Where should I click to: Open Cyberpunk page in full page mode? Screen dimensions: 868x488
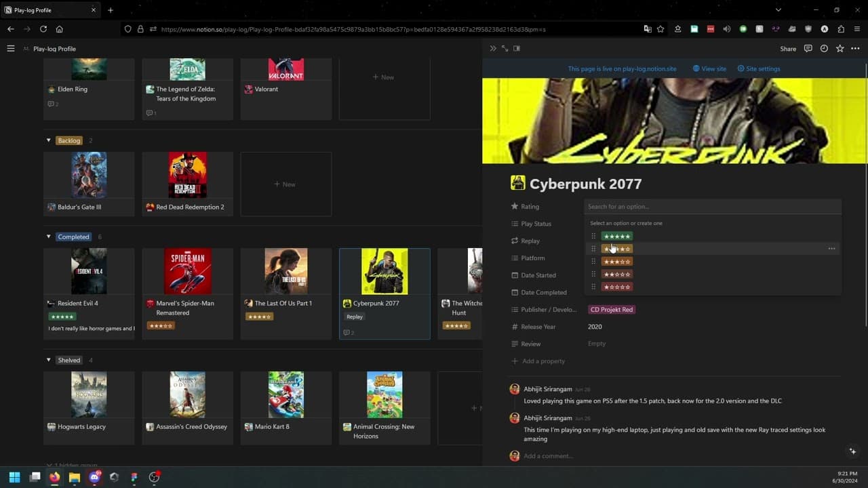click(x=505, y=49)
